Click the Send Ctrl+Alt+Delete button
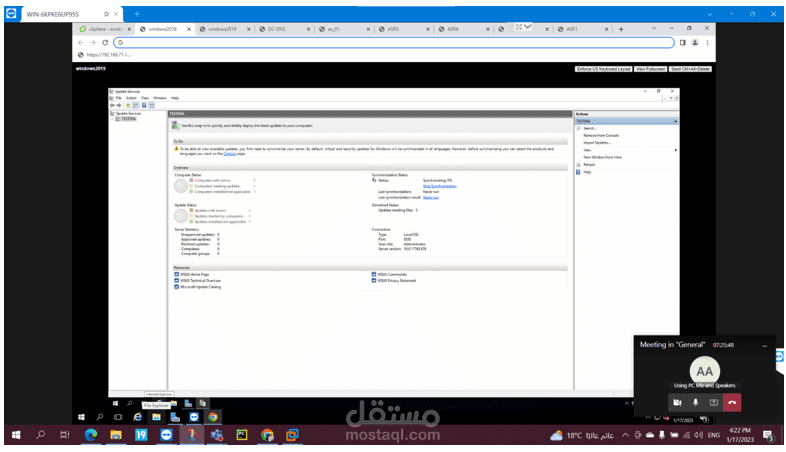786x452 pixels. point(690,69)
